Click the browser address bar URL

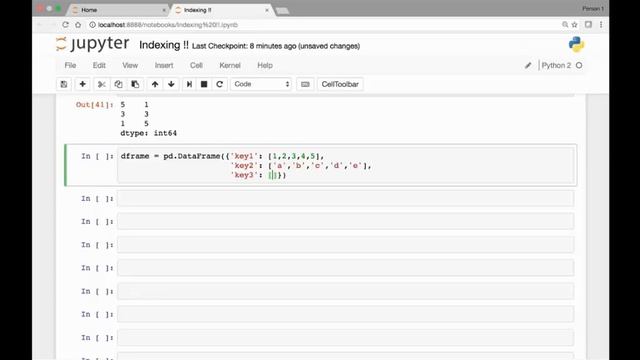167,24
